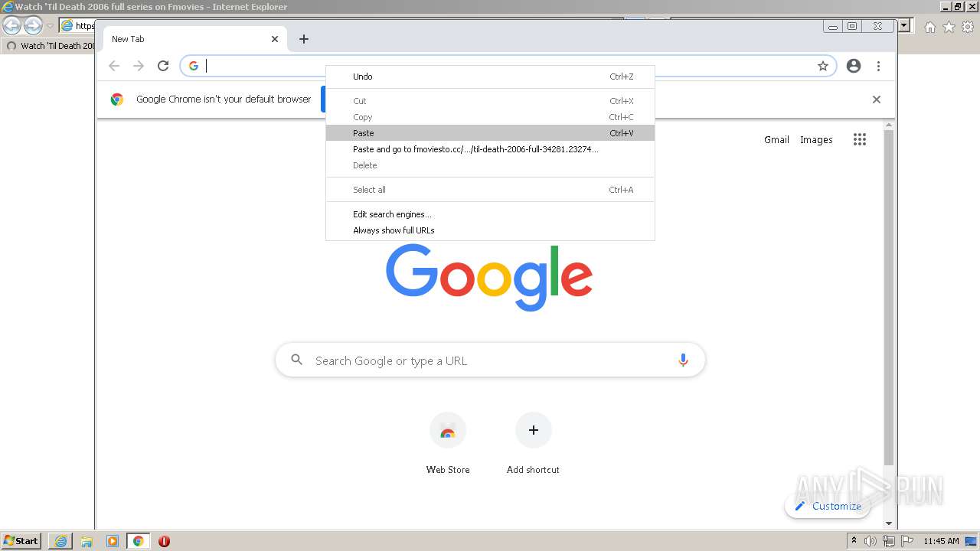Click Internet Explorer's back button
Image resolution: width=980 pixels, height=551 pixels.
(x=12, y=25)
